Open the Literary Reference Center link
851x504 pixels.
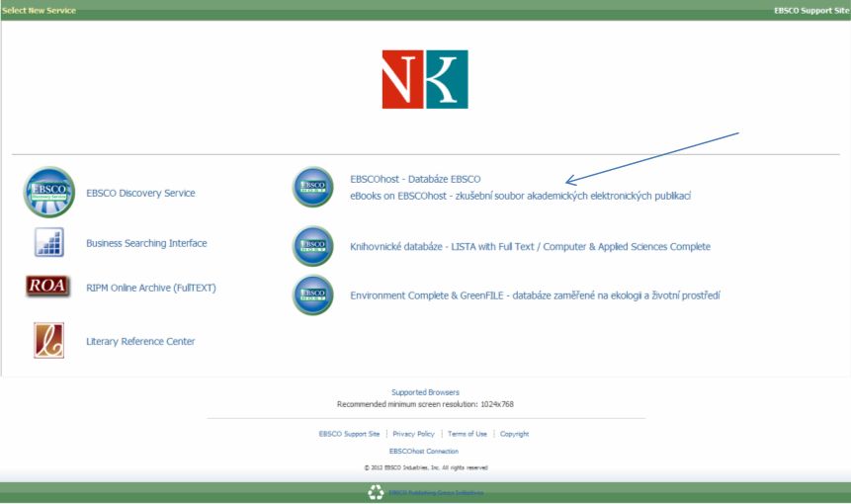[140, 341]
